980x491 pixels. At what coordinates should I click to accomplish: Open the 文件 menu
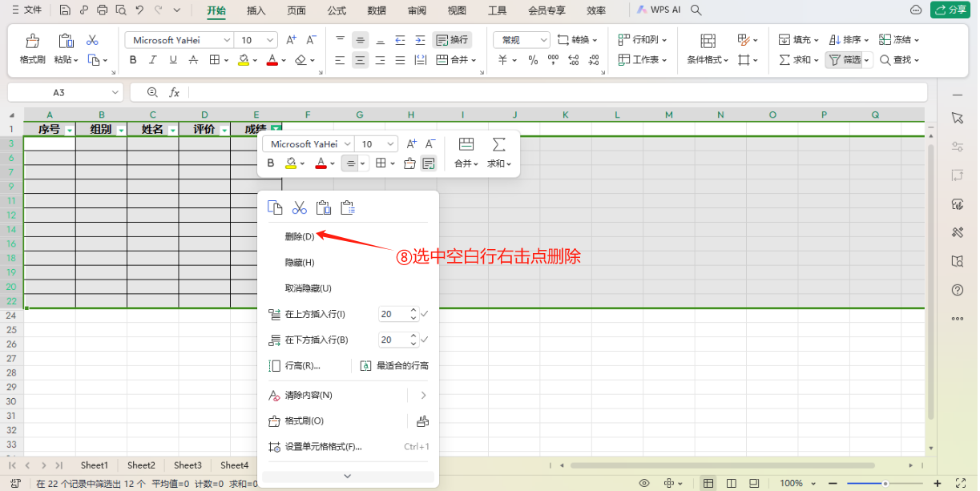pos(27,10)
